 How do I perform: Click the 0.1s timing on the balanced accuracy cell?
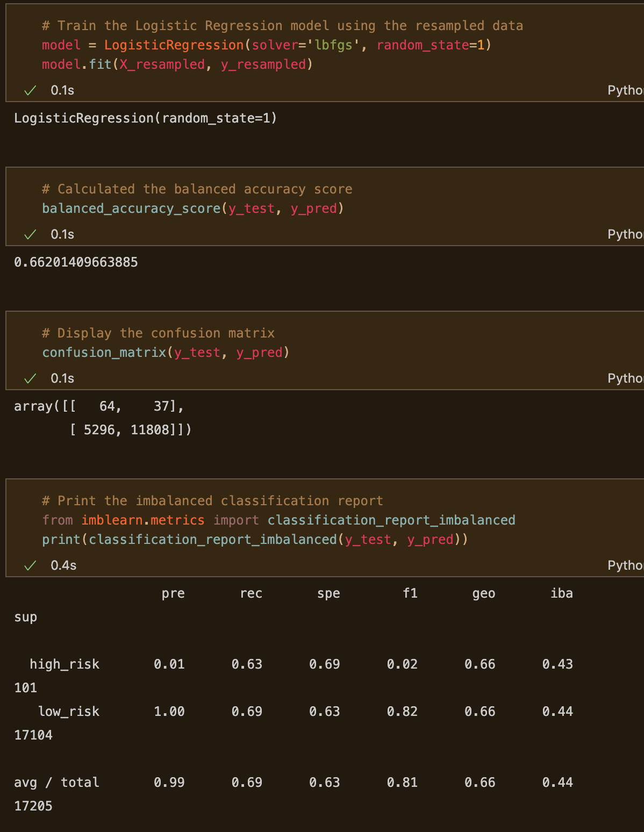(62, 234)
